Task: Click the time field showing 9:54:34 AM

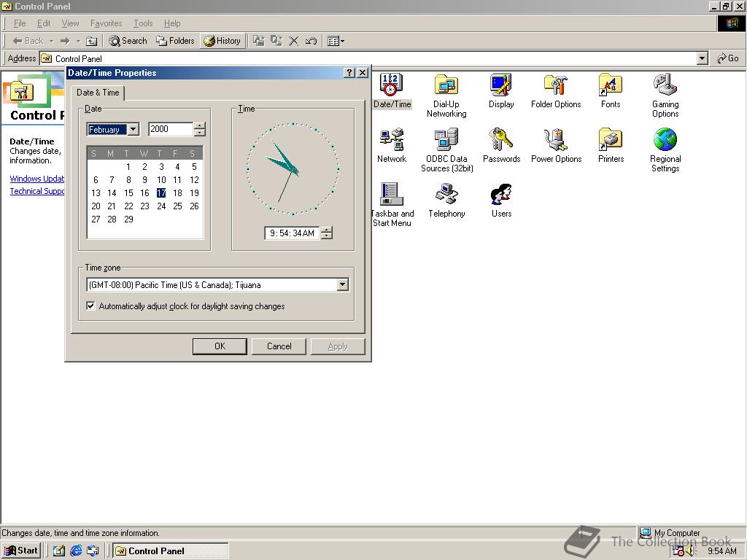Action: (292, 233)
